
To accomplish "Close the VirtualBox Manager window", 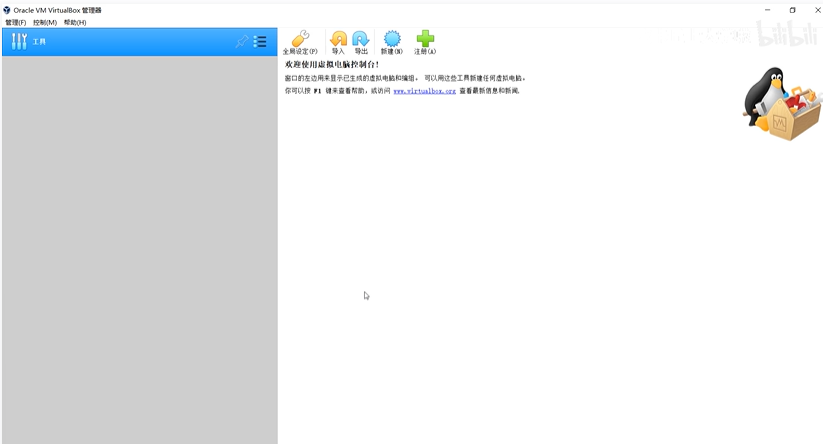I will 817,10.
